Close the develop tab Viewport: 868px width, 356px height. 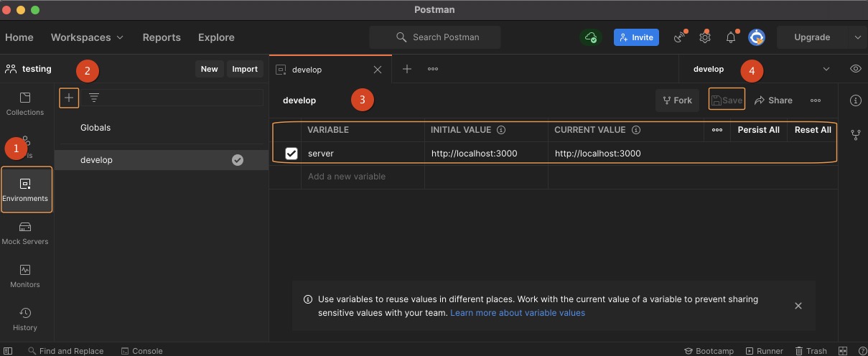(x=378, y=70)
